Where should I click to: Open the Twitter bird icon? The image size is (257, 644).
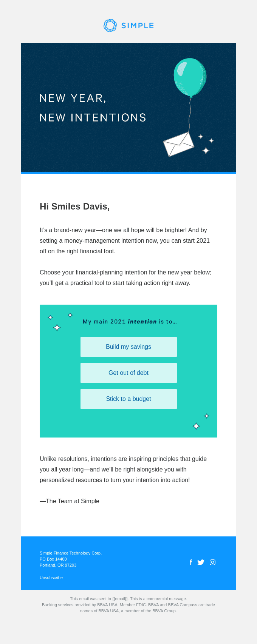pyautogui.click(x=201, y=562)
